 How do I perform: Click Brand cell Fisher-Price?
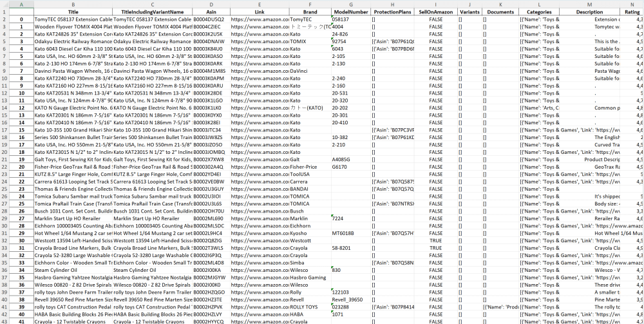pos(310,167)
